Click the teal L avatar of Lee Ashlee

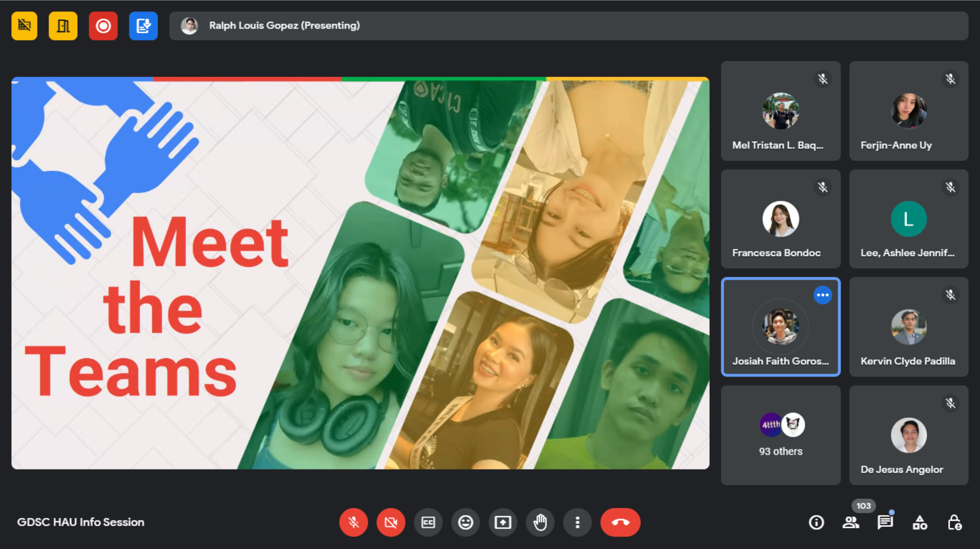pos(909,219)
